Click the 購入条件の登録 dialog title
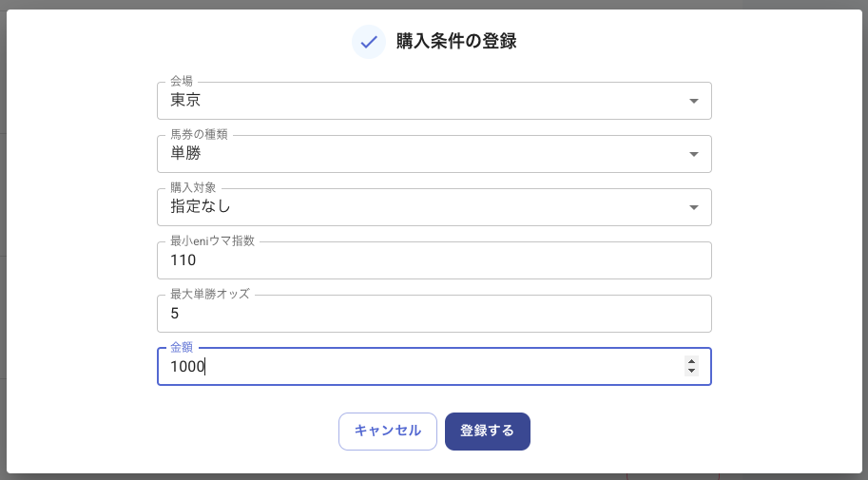Image resolution: width=868 pixels, height=480 pixels. 455,42
